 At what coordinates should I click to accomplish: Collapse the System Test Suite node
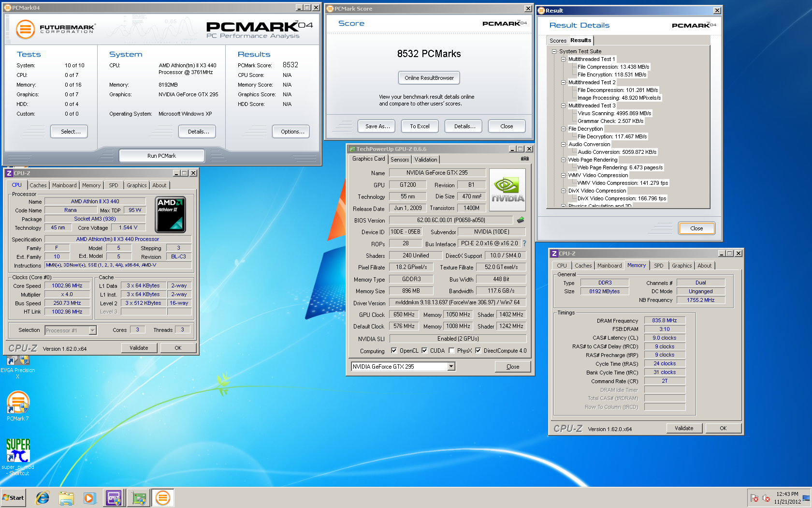[x=554, y=51]
